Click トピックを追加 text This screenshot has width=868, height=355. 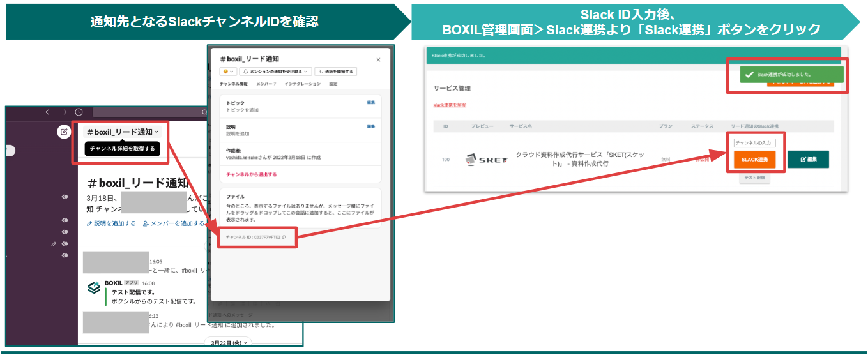[x=243, y=110]
